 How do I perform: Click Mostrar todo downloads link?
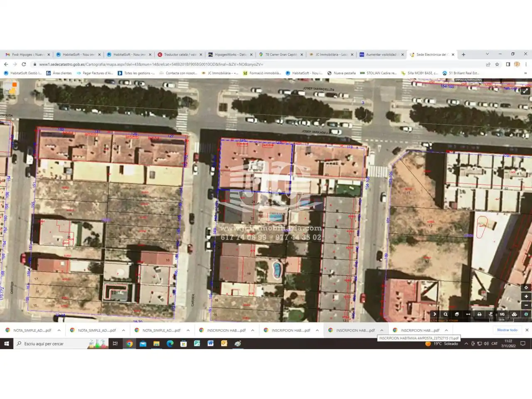pos(507,330)
